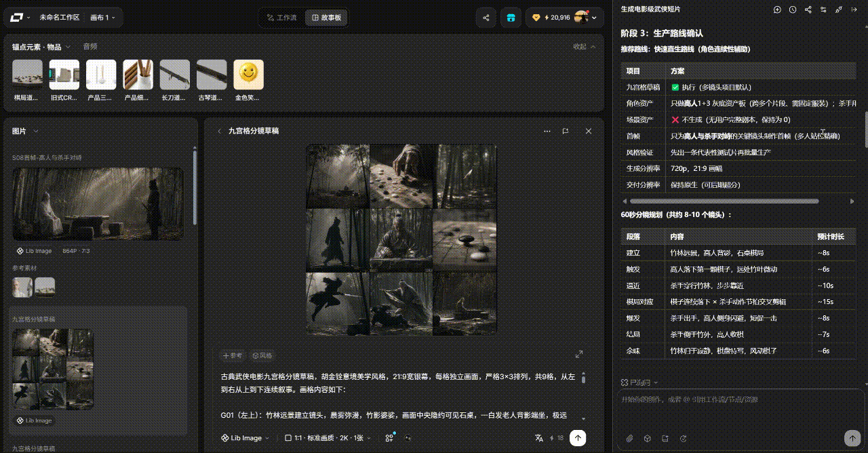The width and height of the screenshot is (868, 453).
Task: Collapse the assistant panel with arrow icon
Action: [x=855, y=9]
